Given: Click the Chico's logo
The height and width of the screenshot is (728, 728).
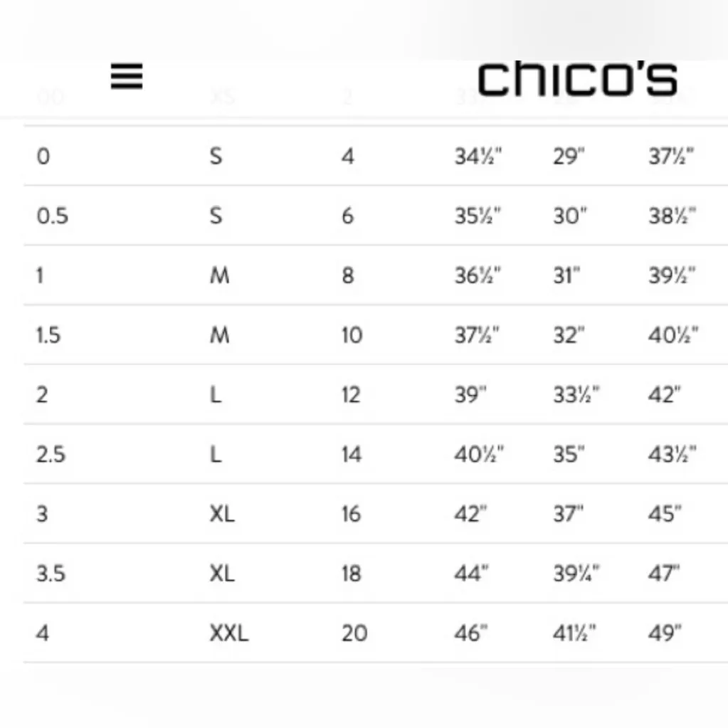Looking at the screenshot, I should tap(576, 78).
